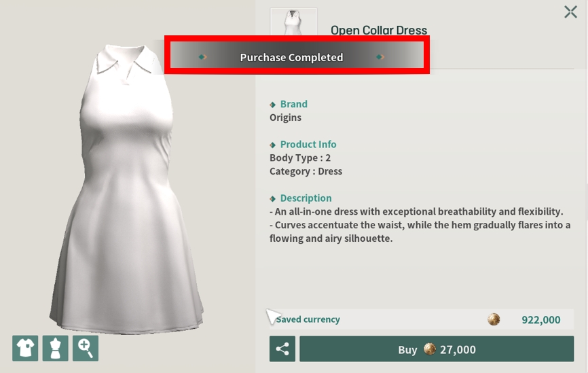Click the 922,000 currency amount
Image resolution: width=588 pixels, height=373 pixels.
[x=541, y=320]
